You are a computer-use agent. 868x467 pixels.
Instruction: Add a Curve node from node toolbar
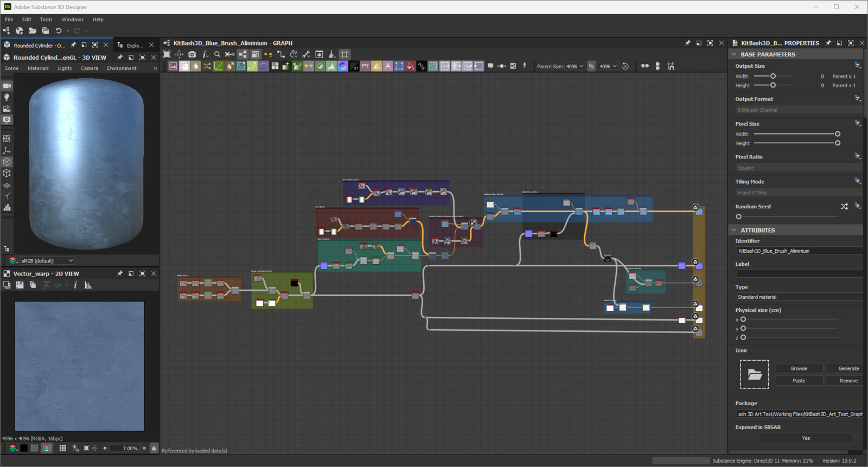click(x=218, y=66)
